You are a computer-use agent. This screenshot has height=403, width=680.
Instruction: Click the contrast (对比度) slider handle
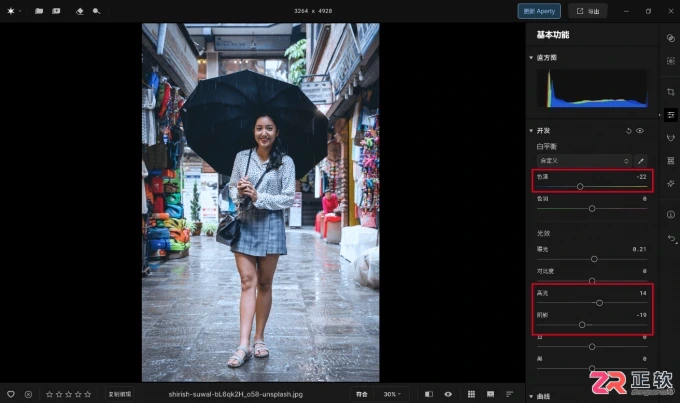(x=592, y=281)
